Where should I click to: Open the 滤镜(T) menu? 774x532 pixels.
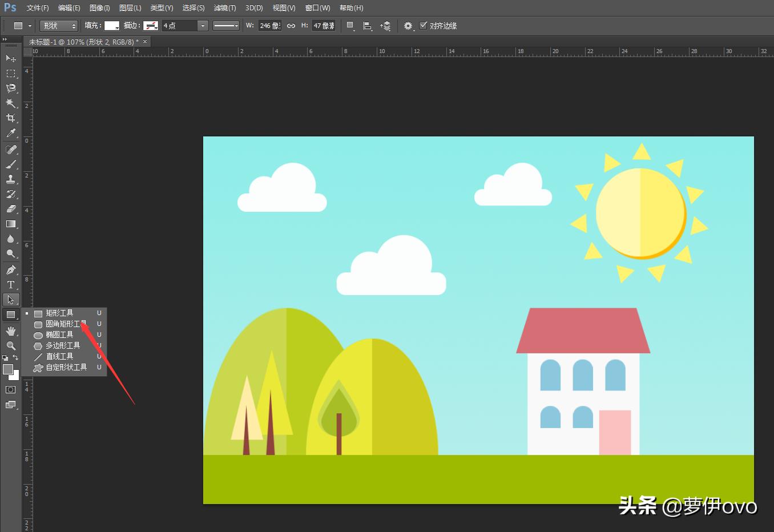(x=224, y=8)
